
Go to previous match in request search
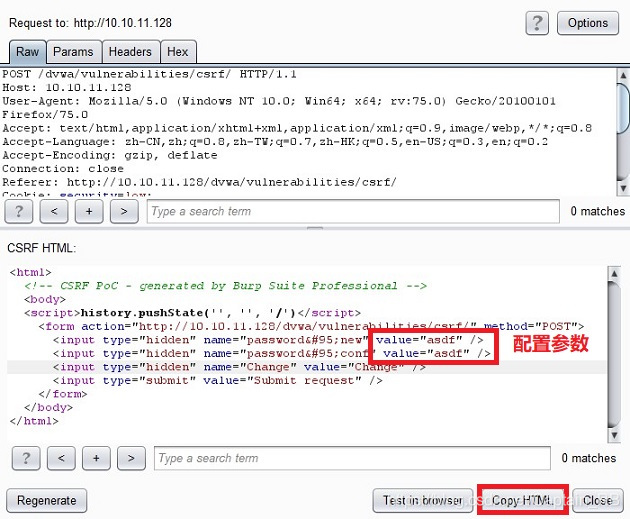point(54,211)
